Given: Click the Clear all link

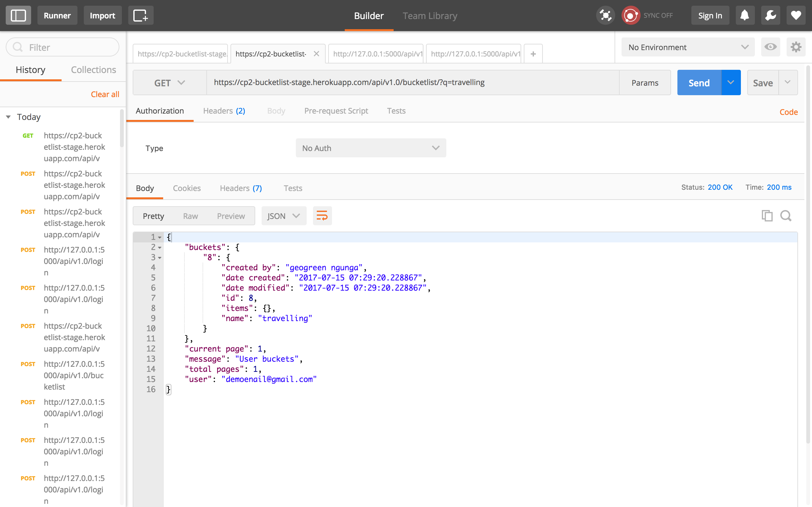Looking at the screenshot, I should tap(105, 94).
